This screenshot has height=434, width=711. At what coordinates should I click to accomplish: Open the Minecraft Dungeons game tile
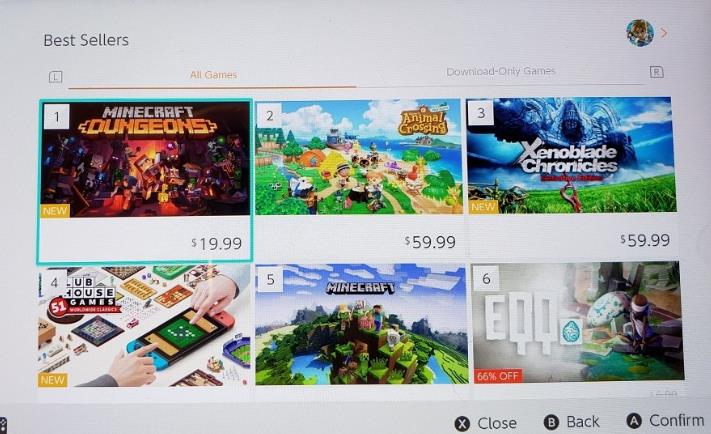[145, 181]
